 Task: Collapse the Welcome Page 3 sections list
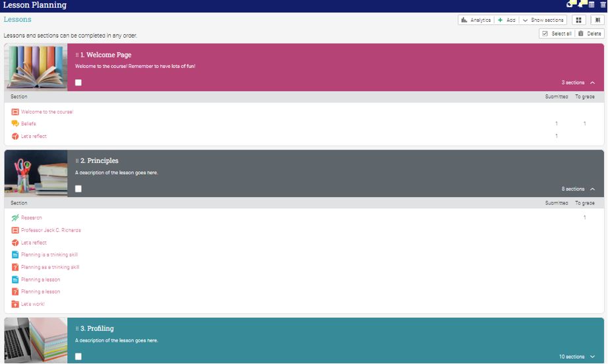592,83
